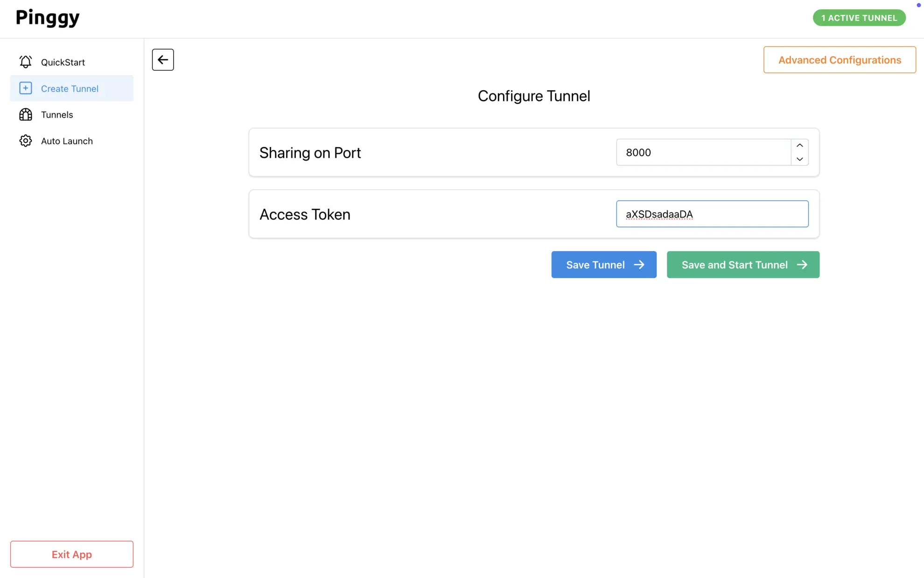Click the back arrow navigation icon

(162, 59)
